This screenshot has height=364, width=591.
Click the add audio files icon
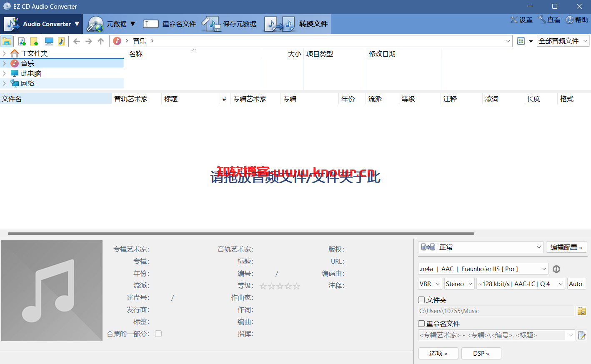coord(22,41)
